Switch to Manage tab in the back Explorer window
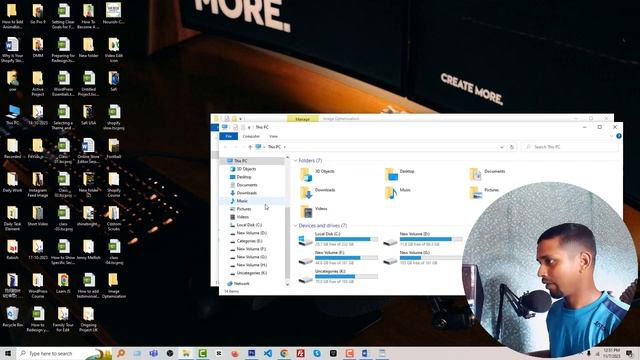This screenshot has width=640, height=360. click(x=302, y=119)
